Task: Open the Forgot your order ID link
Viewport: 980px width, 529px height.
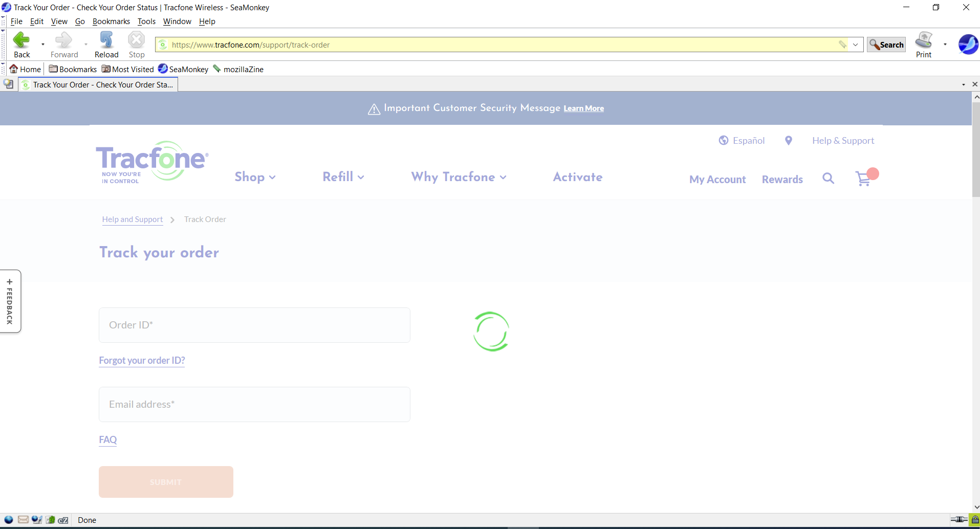Action: [142, 360]
